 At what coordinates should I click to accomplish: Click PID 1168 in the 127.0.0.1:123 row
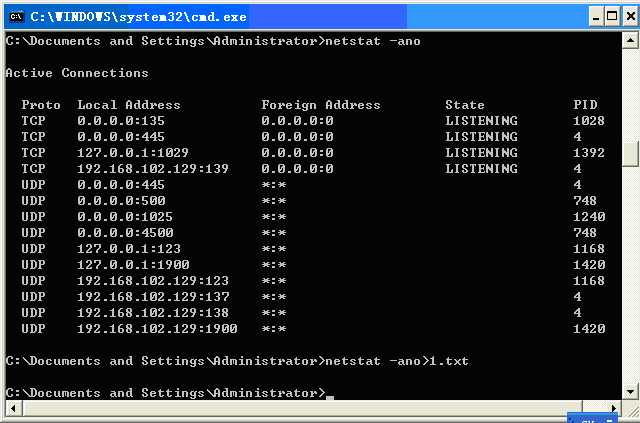coord(589,249)
